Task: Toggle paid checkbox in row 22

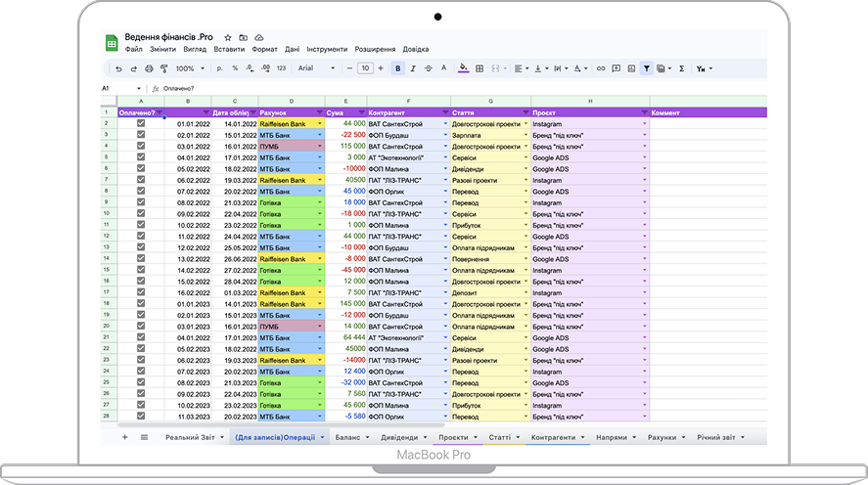Action: [x=141, y=348]
